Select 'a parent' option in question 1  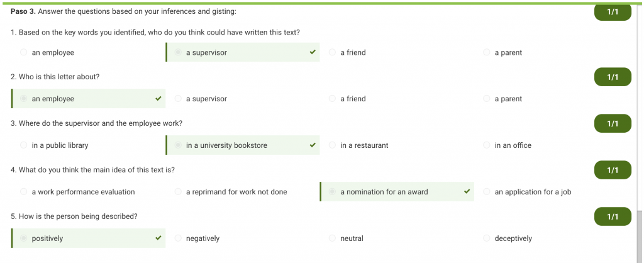point(487,53)
